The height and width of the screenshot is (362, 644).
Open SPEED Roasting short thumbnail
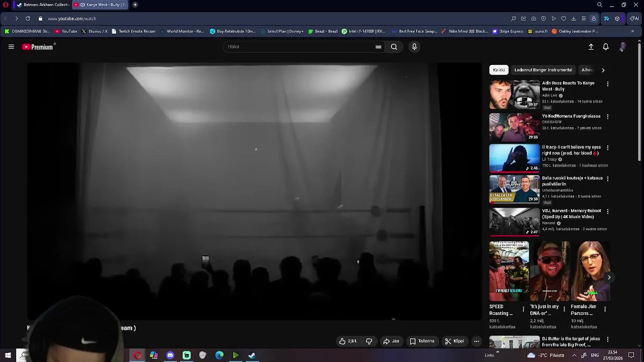[x=509, y=271]
